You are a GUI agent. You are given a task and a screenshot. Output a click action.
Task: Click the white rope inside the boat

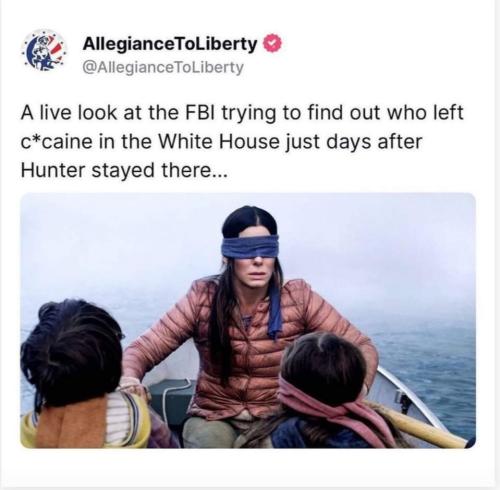pos(171,397)
